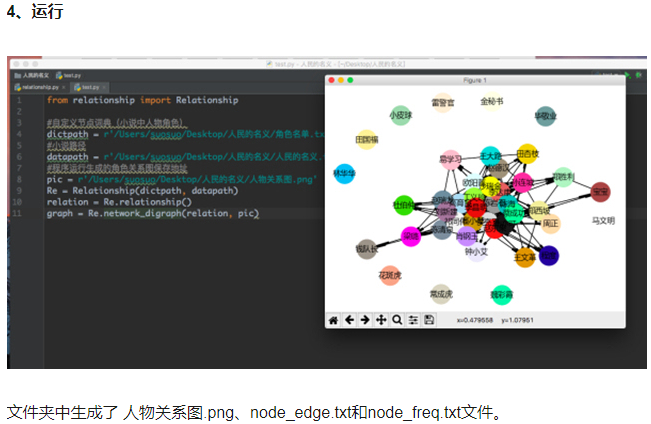
Task: Click the blue 林华华 node
Action: (344, 174)
